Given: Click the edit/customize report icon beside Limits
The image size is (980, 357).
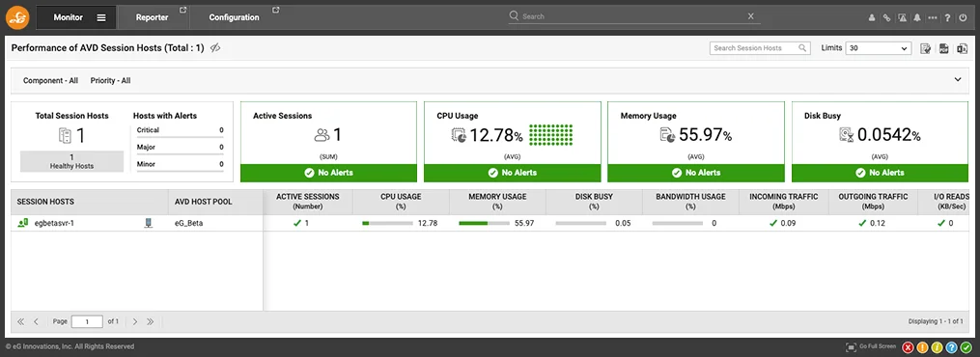Looking at the screenshot, I should coord(926,48).
